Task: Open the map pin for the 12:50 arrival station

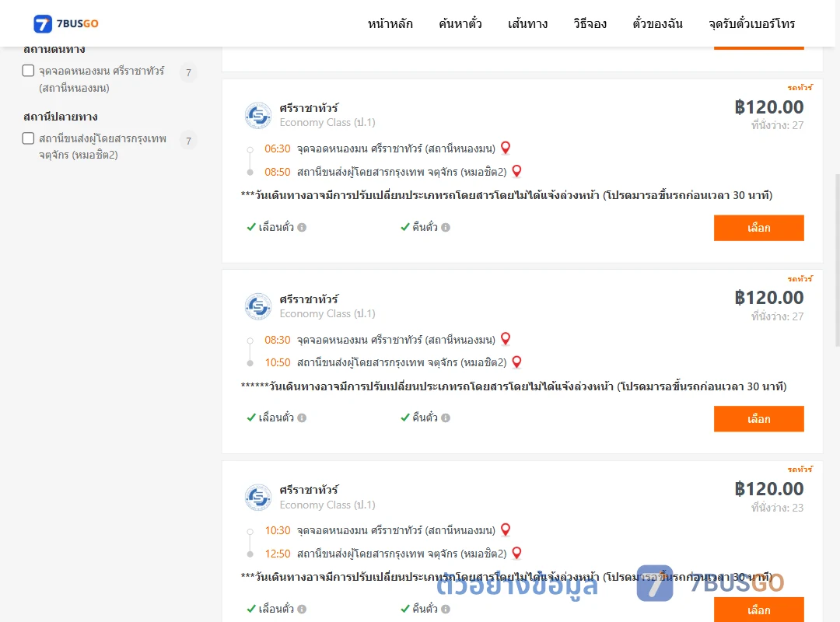Action: [x=516, y=553]
